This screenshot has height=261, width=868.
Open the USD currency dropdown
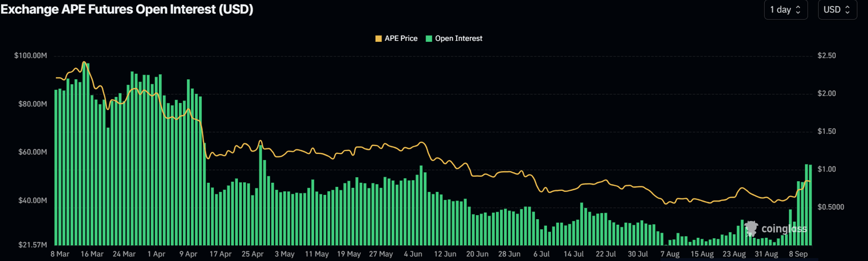tap(837, 10)
